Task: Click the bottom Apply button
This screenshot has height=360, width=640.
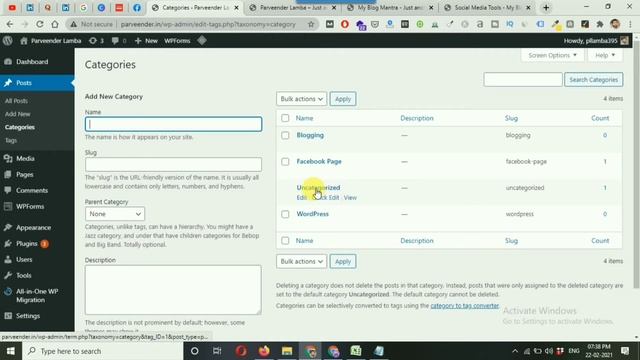Action: [343, 261]
